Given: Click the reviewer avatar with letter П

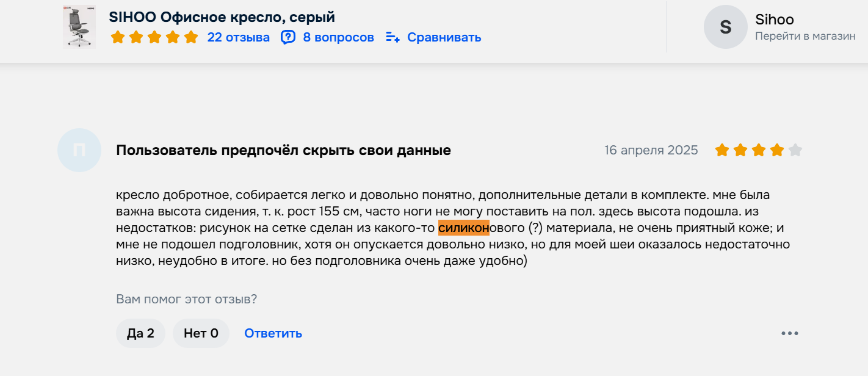Looking at the screenshot, I should [x=79, y=150].
